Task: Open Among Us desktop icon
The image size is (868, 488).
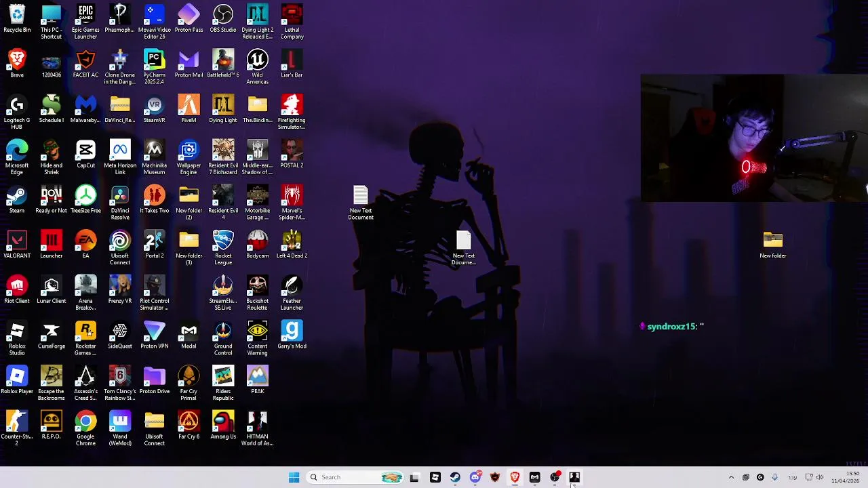Action: [x=223, y=426]
